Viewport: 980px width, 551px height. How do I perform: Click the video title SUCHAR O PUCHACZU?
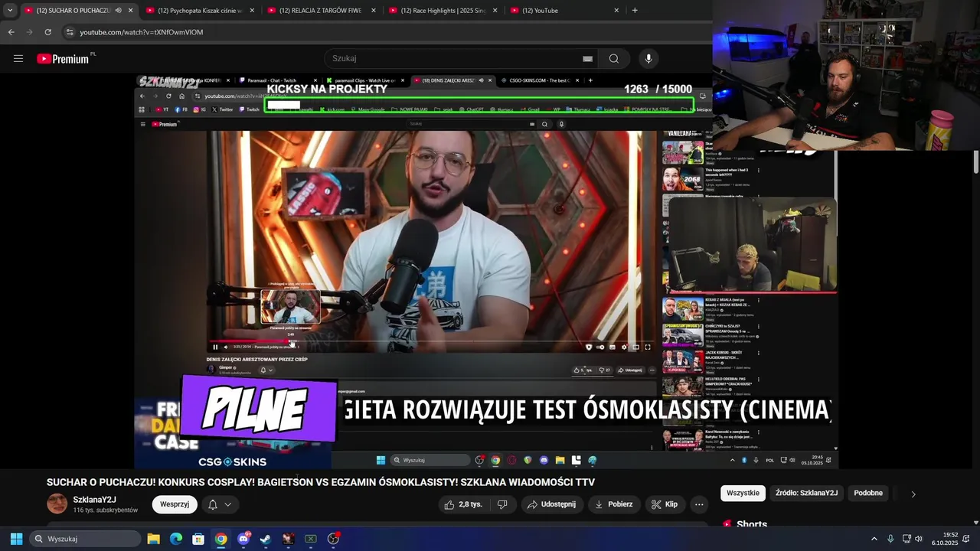[x=321, y=482]
